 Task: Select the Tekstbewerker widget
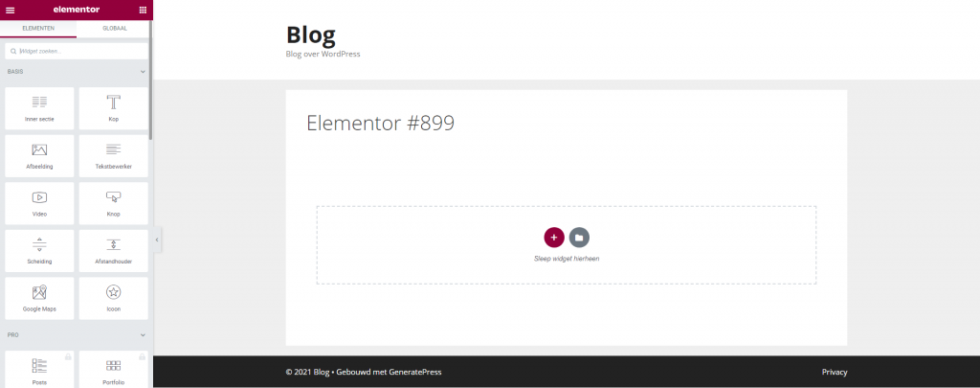click(x=113, y=155)
